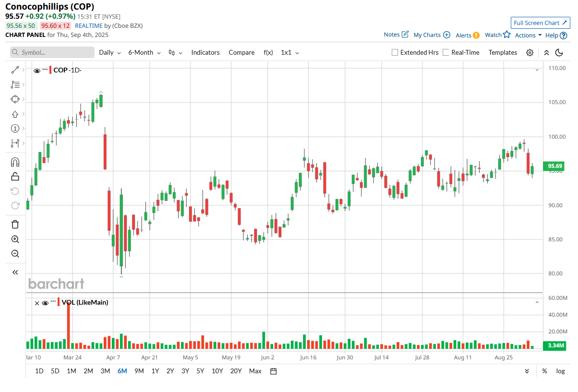The height and width of the screenshot is (392, 578).
Task: Click the Watch link
Action: (493, 35)
